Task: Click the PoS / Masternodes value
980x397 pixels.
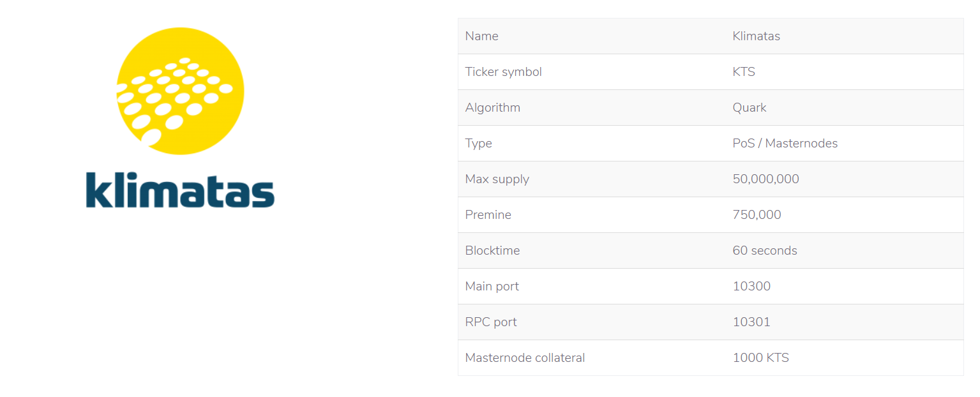Action: (785, 144)
